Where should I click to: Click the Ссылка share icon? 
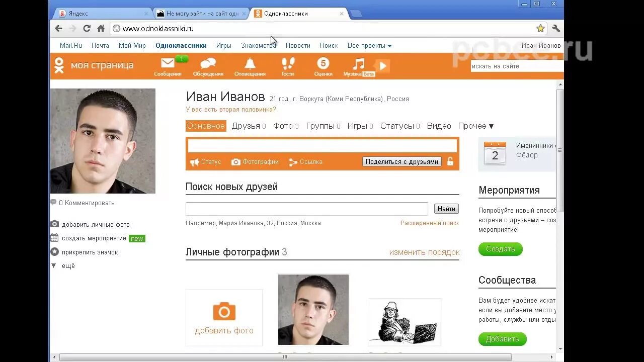pyautogui.click(x=293, y=162)
